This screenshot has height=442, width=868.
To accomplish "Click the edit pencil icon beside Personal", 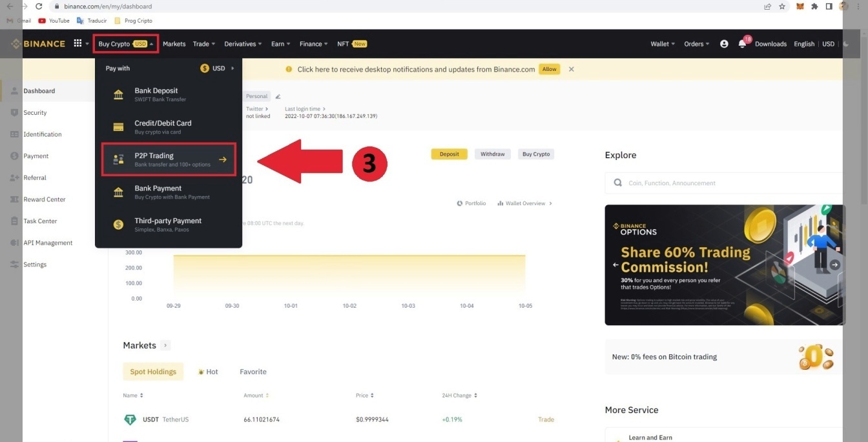I will pos(278,97).
